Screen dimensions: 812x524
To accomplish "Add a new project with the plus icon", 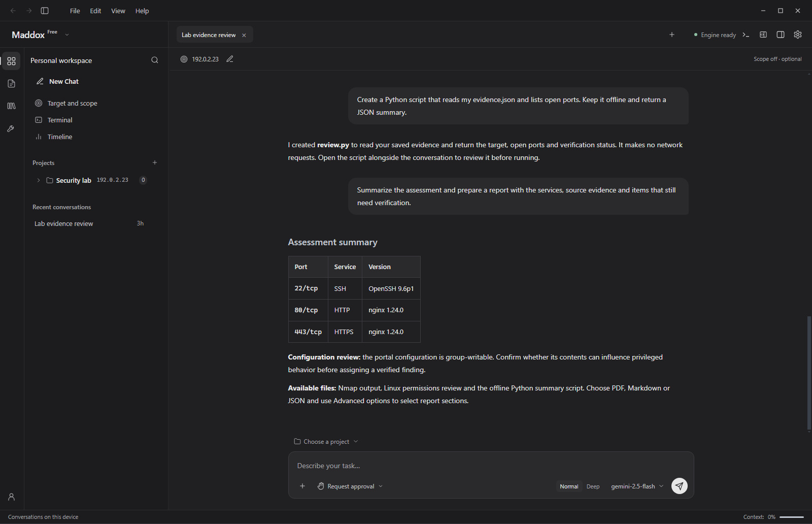I will (x=155, y=162).
